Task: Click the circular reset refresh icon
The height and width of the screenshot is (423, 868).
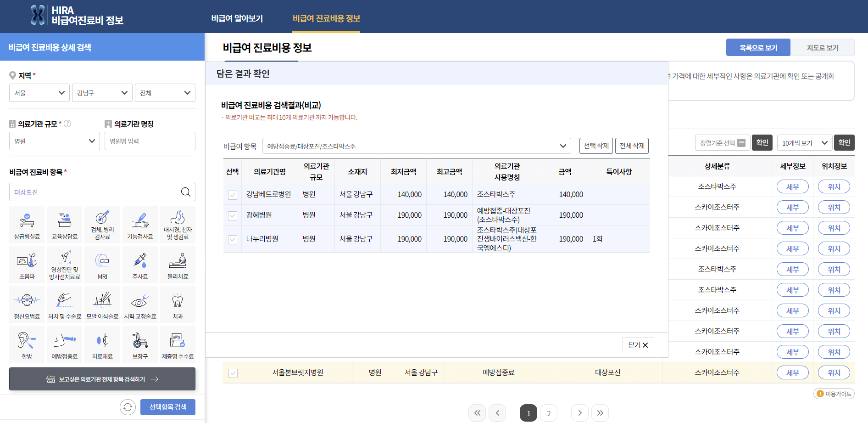Action: [x=128, y=407]
